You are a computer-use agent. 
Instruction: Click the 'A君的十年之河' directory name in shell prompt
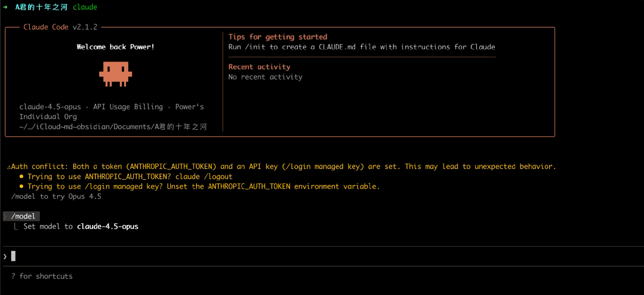tap(41, 7)
